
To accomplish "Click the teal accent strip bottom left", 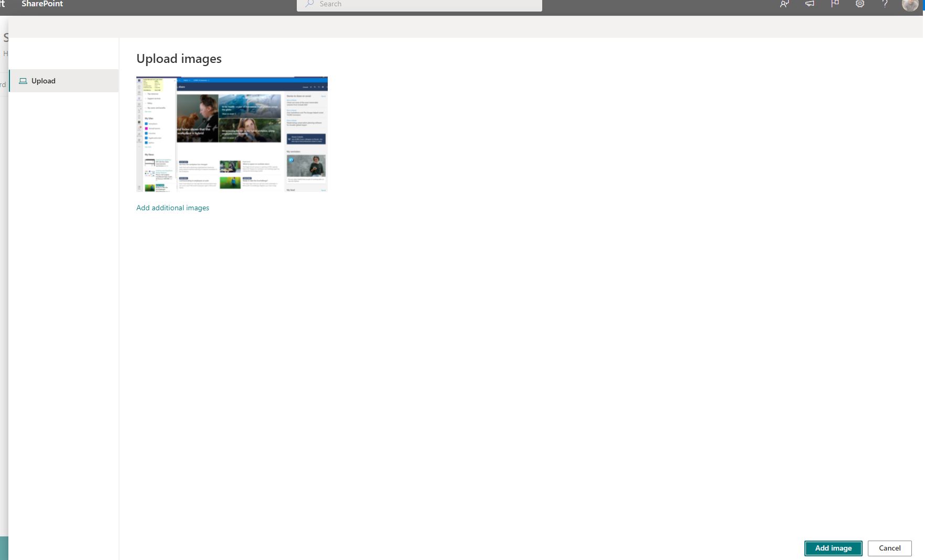I will pyautogui.click(x=4, y=548).
